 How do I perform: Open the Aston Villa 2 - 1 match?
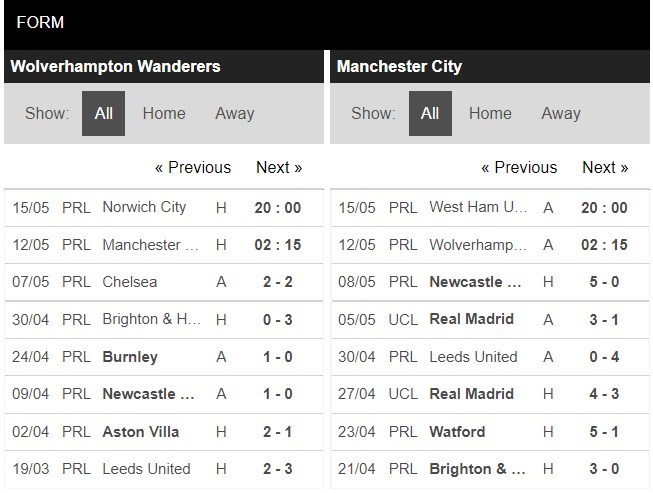pyautogui.click(x=141, y=432)
